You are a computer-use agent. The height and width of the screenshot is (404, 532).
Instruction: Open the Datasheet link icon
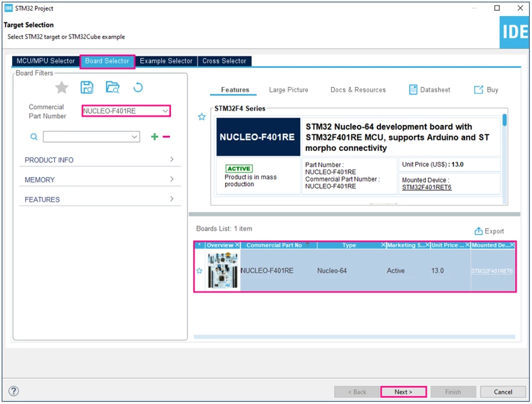(413, 90)
